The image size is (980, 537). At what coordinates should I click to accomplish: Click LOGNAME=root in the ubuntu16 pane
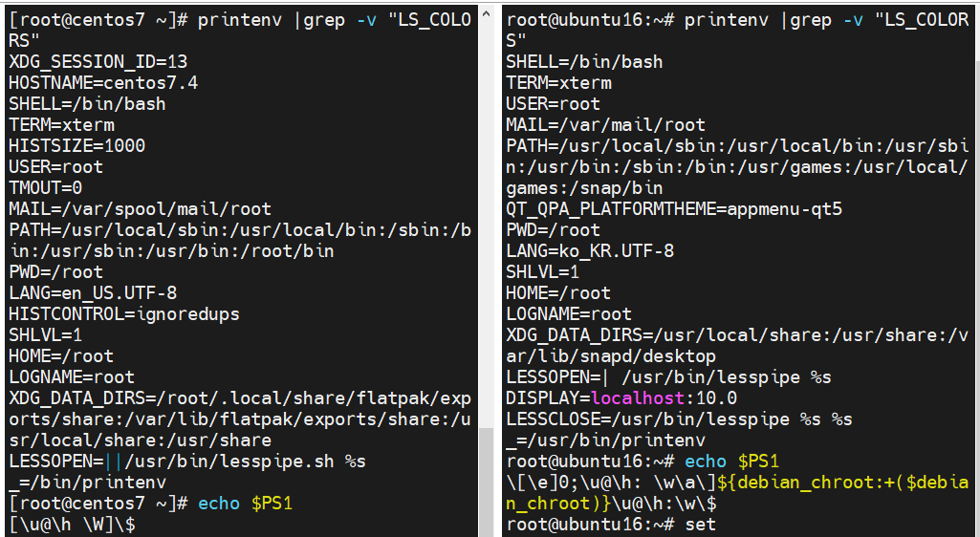click(x=569, y=313)
